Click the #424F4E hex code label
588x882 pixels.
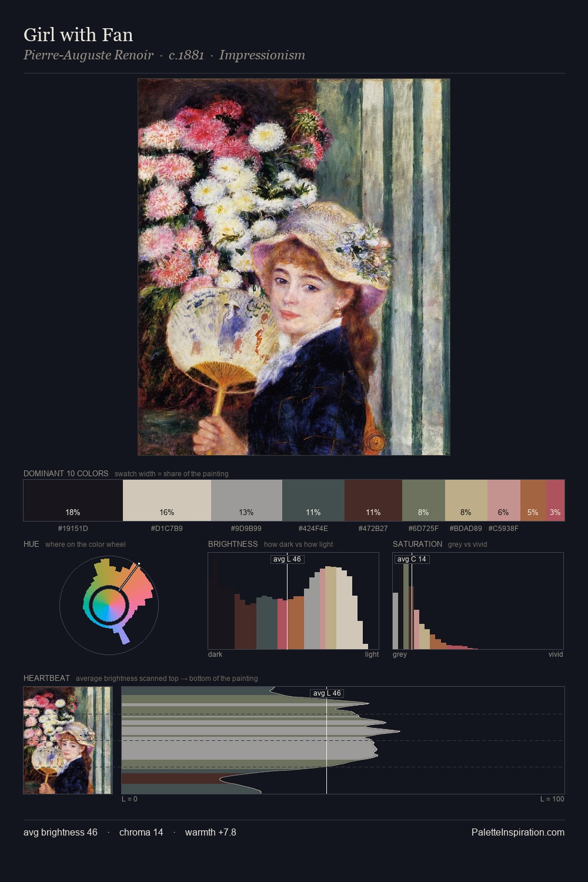[313, 529]
